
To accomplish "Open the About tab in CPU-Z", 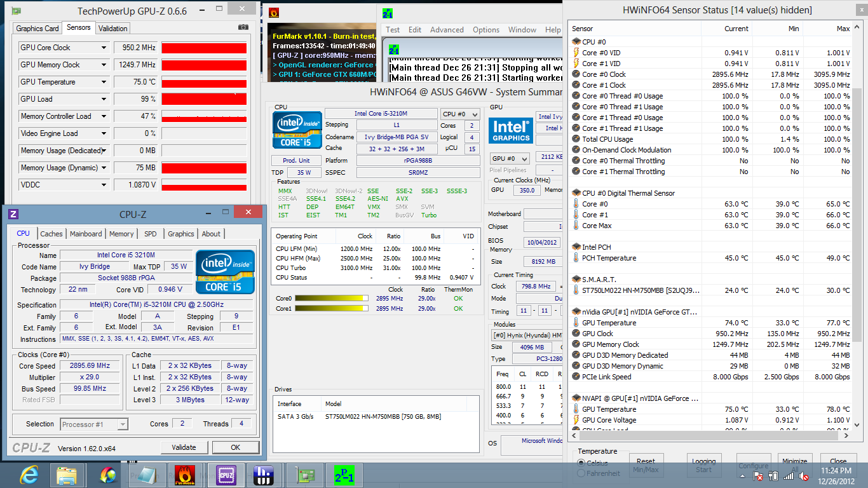I will (211, 234).
